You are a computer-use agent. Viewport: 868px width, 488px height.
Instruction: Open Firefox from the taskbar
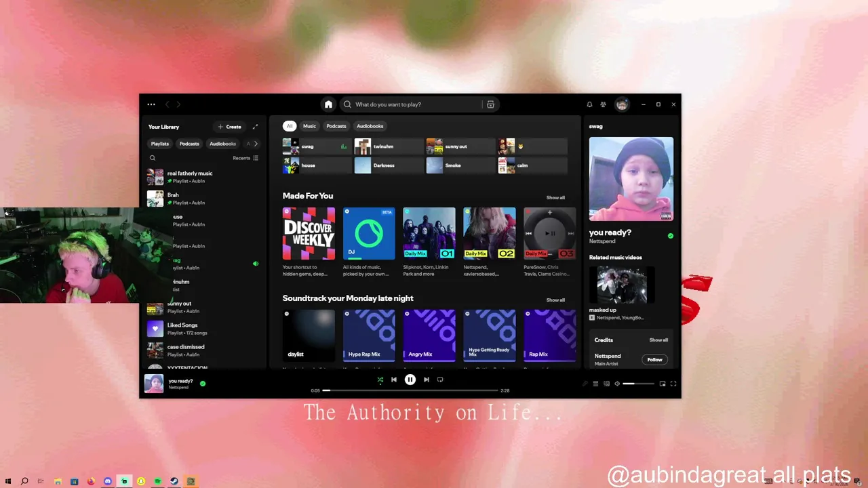click(91, 481)
